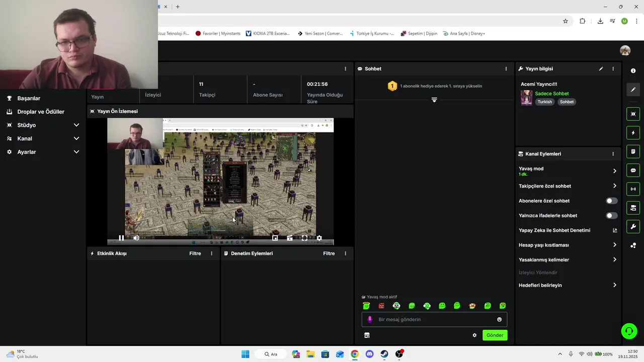Screen dimensions: 644x362
Task: Open external link icon for Yapay Zeka Denetimi
Action: pyautogui.click(x=615, y=230)
